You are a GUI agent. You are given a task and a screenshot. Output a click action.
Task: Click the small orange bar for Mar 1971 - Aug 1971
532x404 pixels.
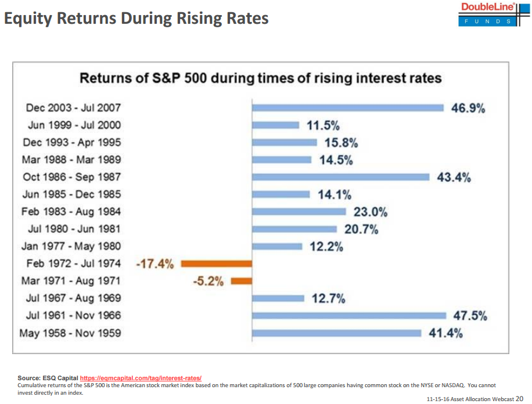[x=241, y=281]
